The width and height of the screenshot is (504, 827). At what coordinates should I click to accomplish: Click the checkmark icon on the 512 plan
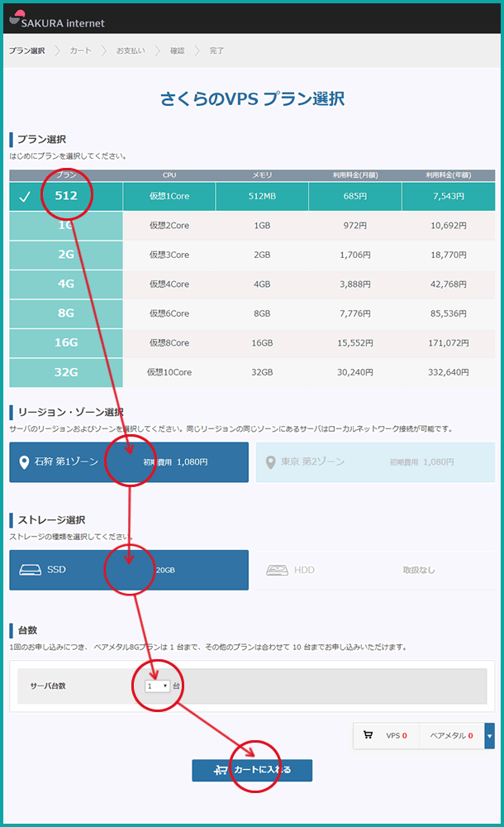click(25, 197)
